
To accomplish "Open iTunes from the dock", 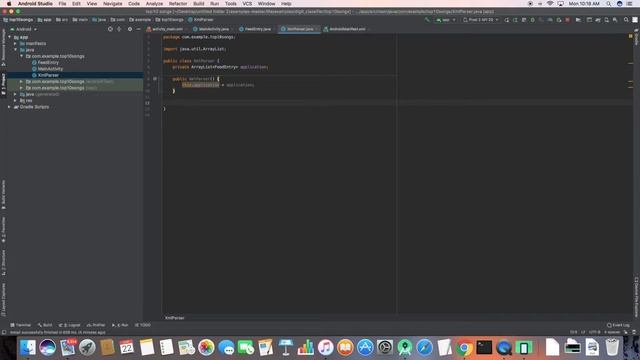I will pyautogui.click(x=325, y=348).
